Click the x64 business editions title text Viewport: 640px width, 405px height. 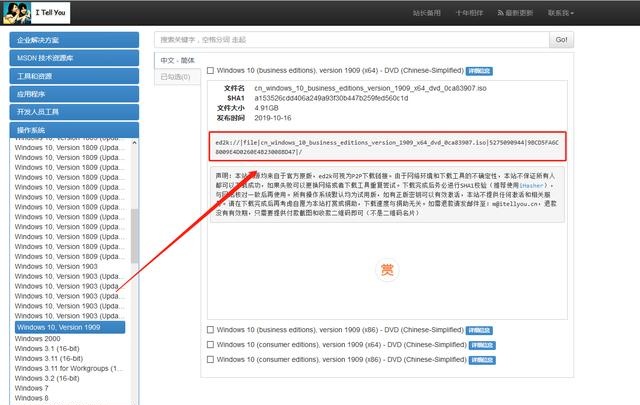pyautogui.click(x=340, y=71)
